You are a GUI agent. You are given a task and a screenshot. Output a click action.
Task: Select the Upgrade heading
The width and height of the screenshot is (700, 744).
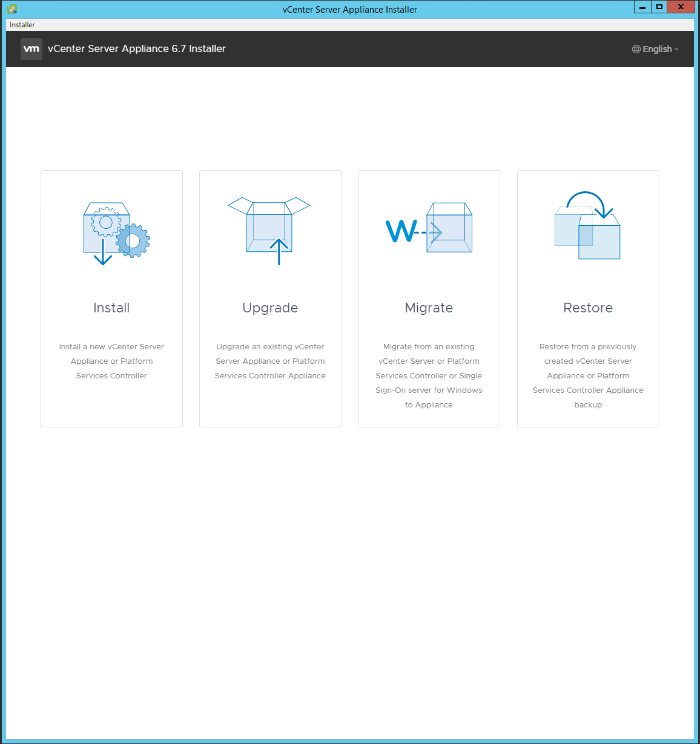(270, 308)
